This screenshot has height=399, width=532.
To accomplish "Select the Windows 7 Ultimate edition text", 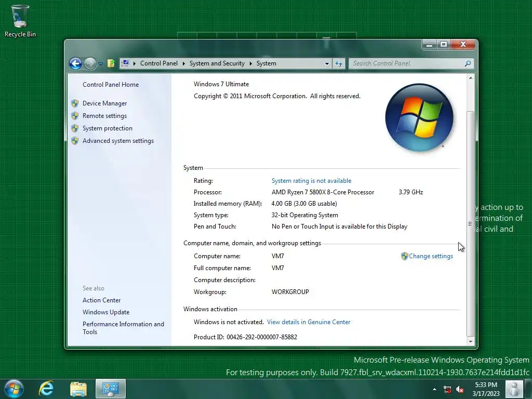I will [x=221, y=84].
